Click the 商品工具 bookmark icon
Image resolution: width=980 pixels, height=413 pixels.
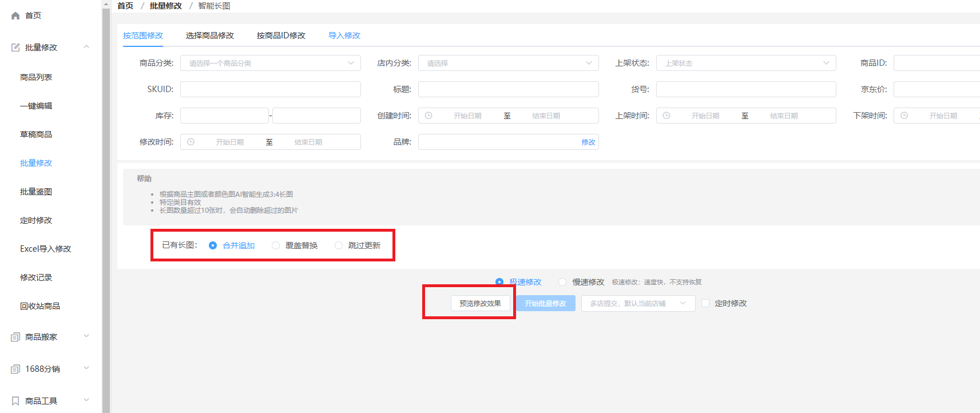pos(15,401)
